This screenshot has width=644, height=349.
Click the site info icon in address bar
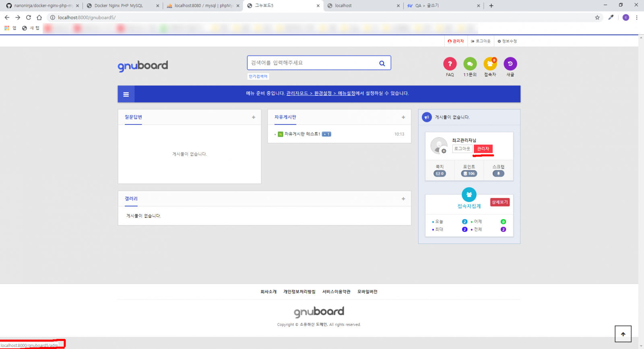pos(52,17)
